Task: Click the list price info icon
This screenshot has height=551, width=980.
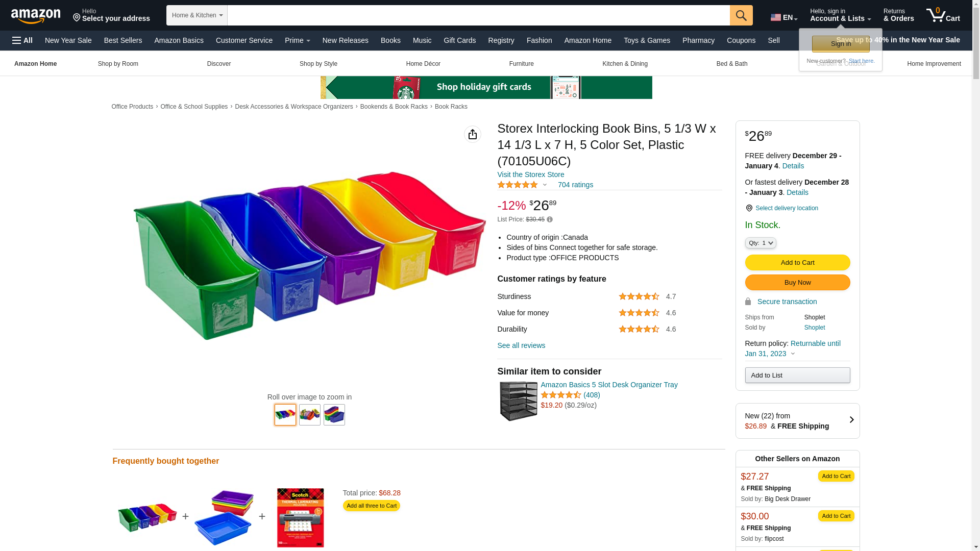Action: point(550,219)
